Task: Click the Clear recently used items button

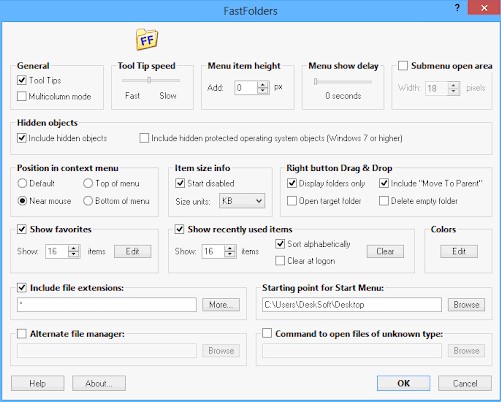Action: coord(385,251)
